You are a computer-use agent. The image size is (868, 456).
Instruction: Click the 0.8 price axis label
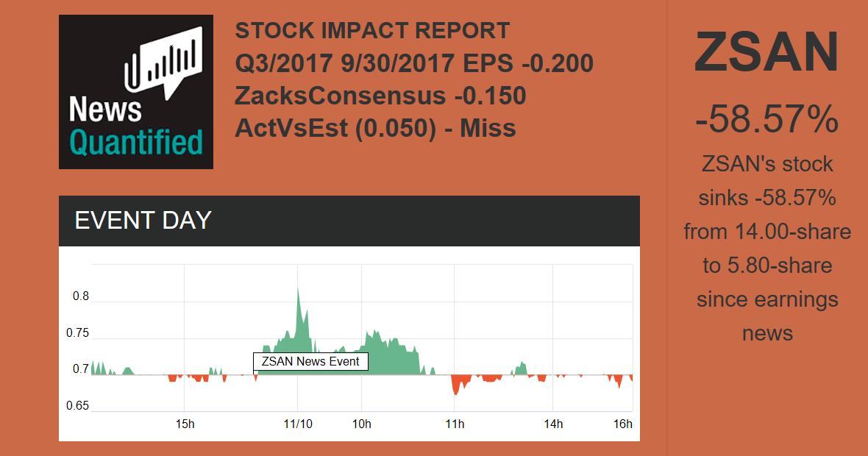[x=80, y=296]
